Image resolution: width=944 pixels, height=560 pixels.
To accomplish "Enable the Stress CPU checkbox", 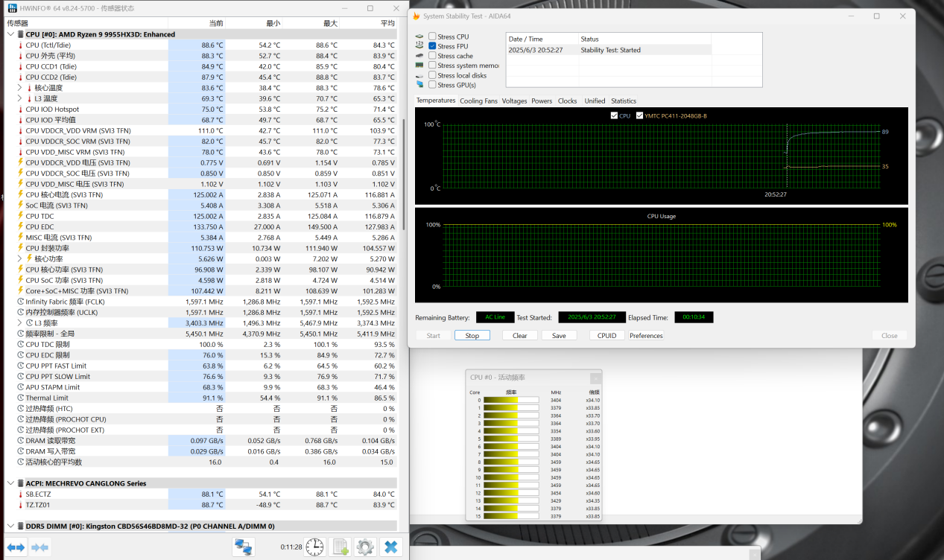I will 432,36.
